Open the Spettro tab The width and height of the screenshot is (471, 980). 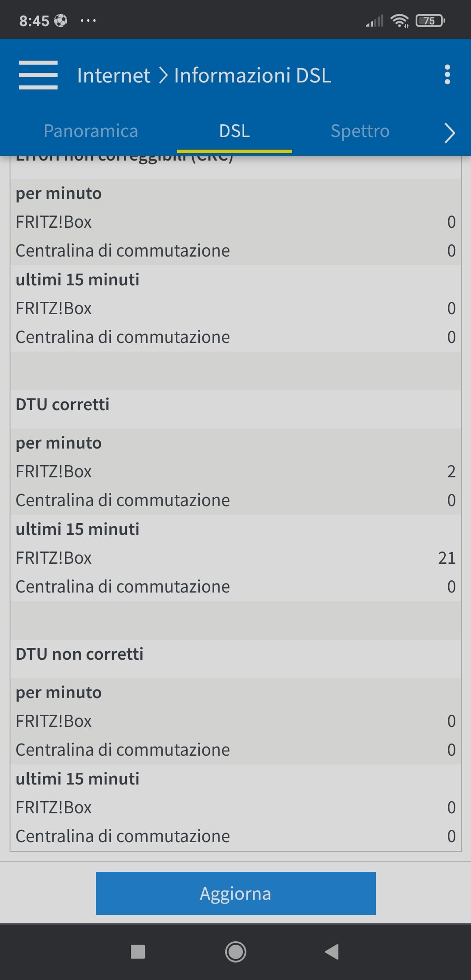tap(360, 131)
